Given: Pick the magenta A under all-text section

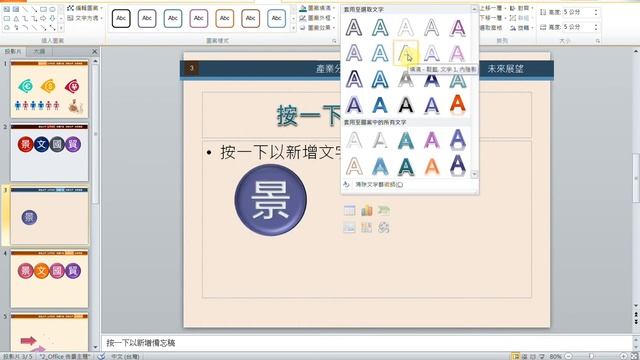Looking at the screenshot, I should click(x=432, y=140).
